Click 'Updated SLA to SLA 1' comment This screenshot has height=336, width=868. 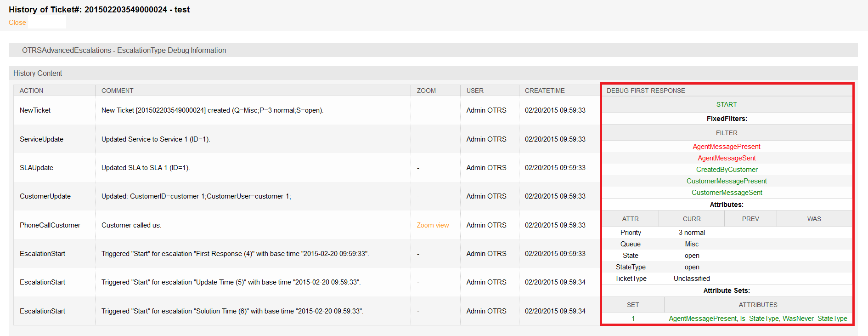146,168
